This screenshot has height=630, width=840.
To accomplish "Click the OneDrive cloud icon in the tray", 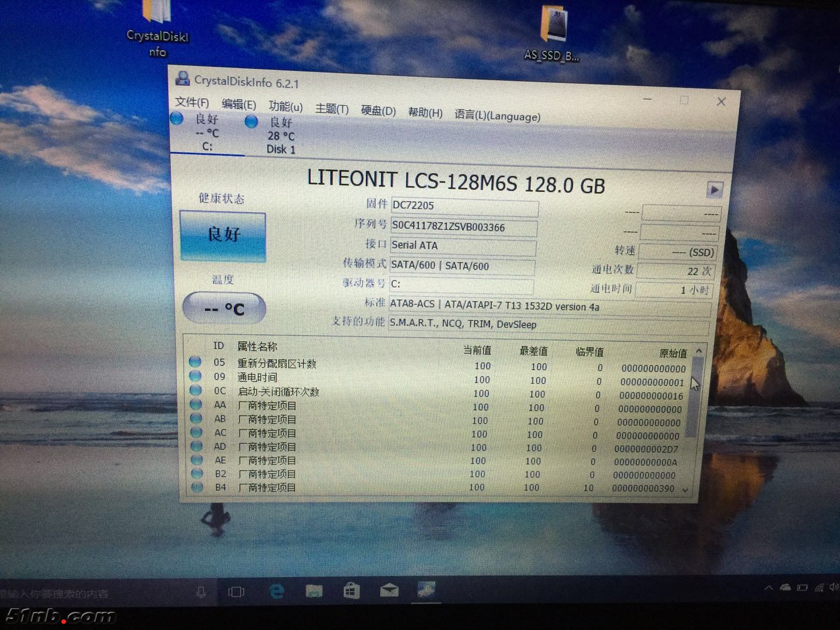I will coord(785,587).
